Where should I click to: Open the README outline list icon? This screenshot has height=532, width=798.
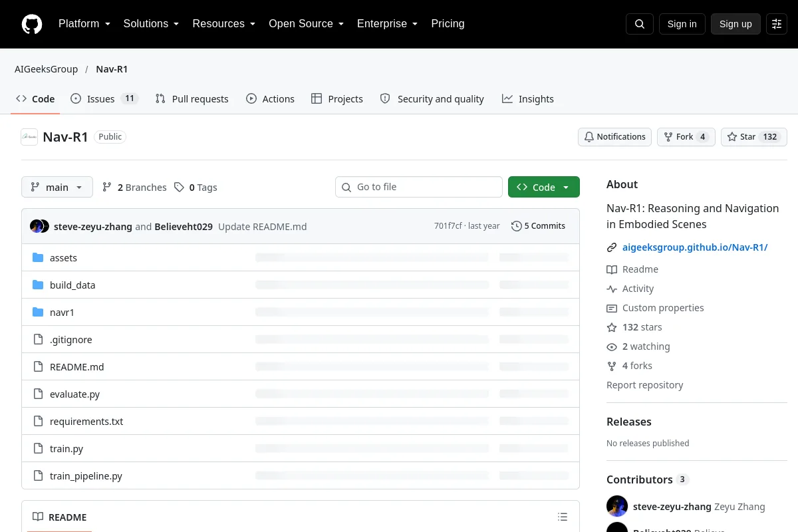(x=563, y=517)
